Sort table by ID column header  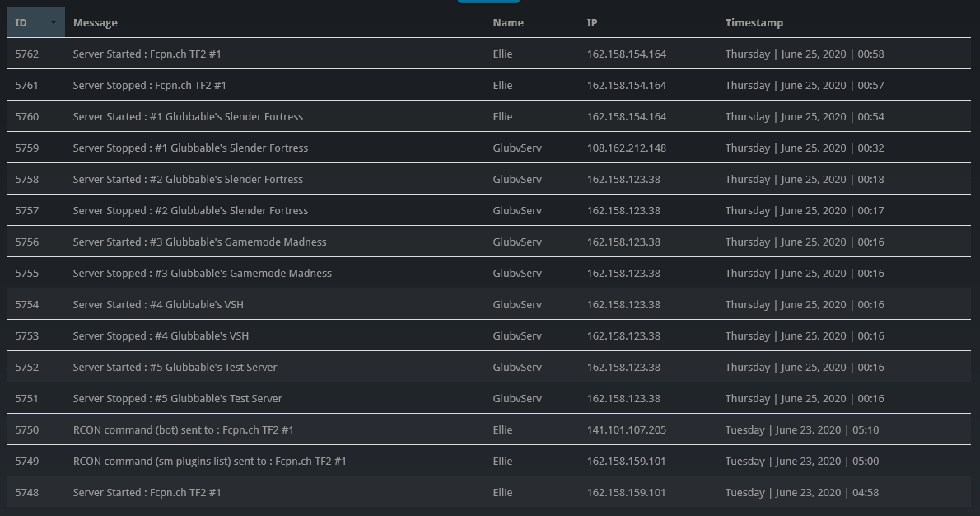(35, 22)
